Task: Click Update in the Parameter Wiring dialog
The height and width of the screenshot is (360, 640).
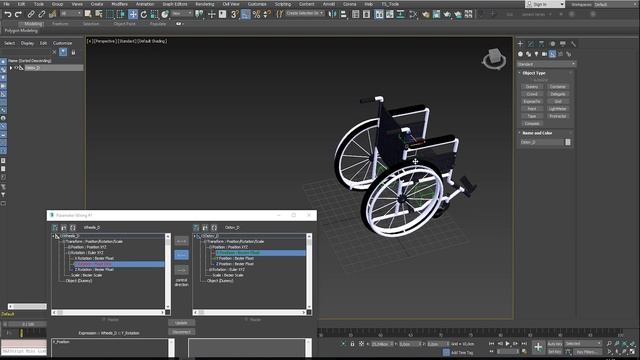Action: click(x=181, y=323)
